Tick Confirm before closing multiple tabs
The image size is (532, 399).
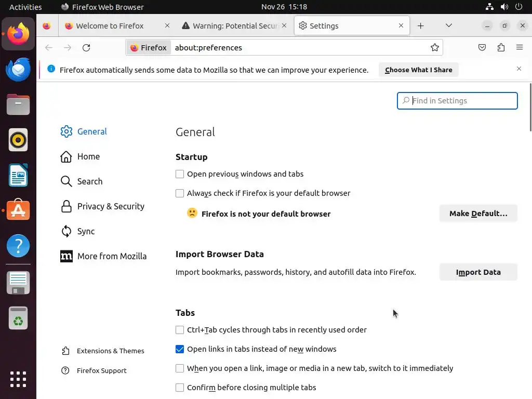(x=180, y=388)
